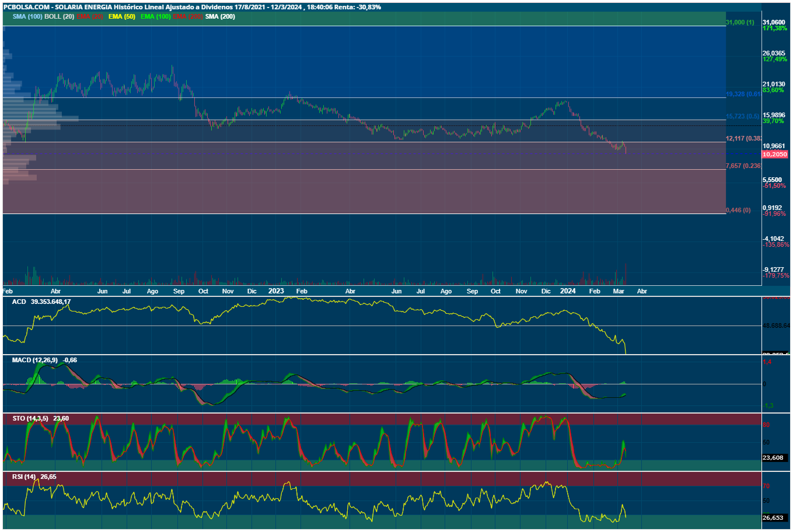Click the -135,86% axis percentage
This screenshot has height=532, width=793.
(x=776, y=244)
